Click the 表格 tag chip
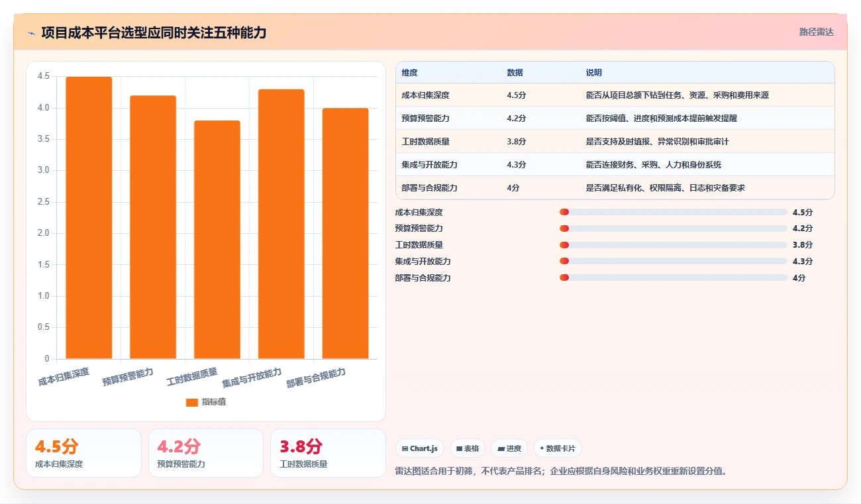The height and width of the screenshot is (504, 861). point(467,448)
